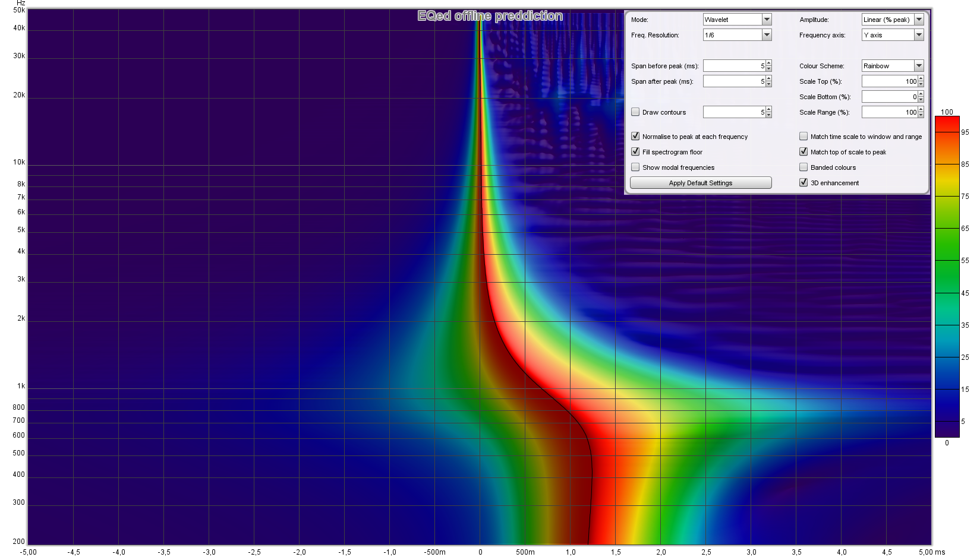
Task: Click the 5,00 ms time axis label
Action: pos(931,552)
